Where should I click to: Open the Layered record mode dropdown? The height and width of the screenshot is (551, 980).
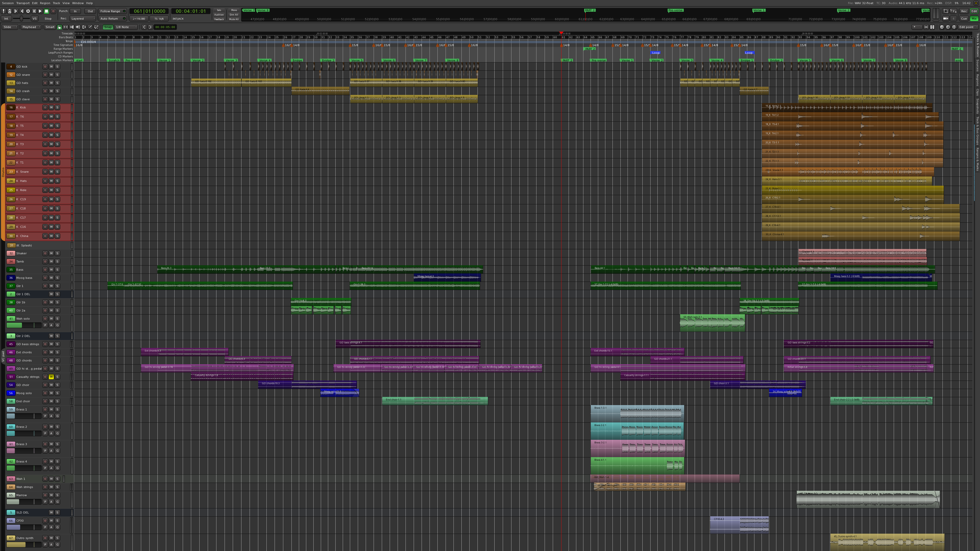point(82,19)
